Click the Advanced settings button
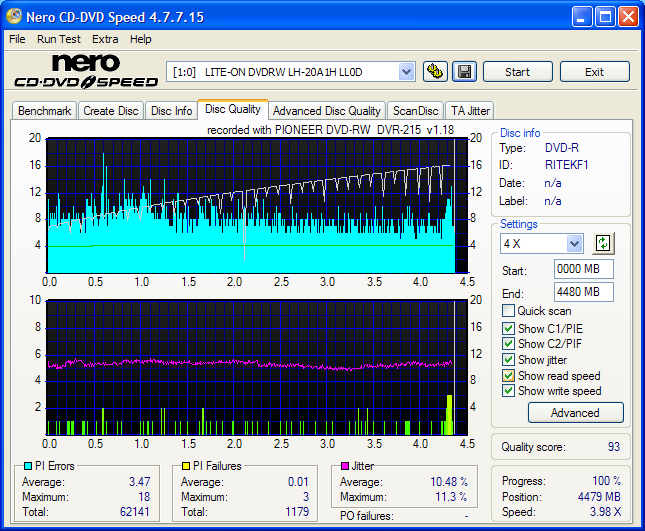 (x=575, y=413)
